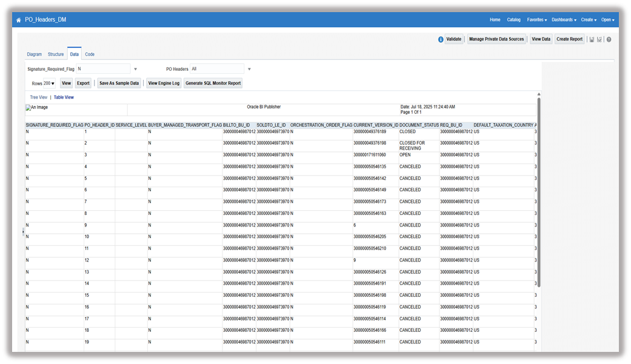
Task: Click the Validate button
Action: click(x=453, y=39)
